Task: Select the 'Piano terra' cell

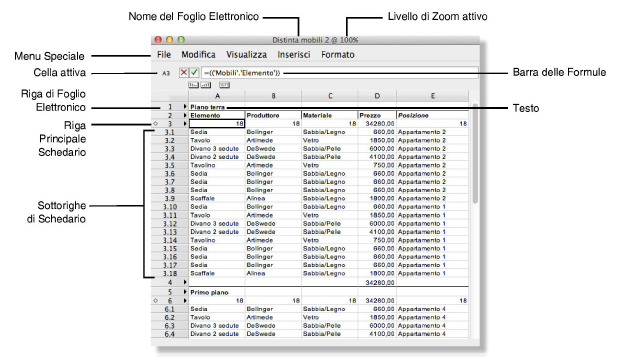Action: pyautogui.click(x=217, y=107)
